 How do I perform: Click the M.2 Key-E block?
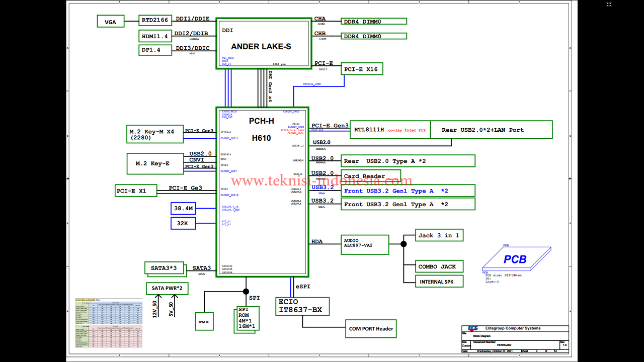coord(155,163)
